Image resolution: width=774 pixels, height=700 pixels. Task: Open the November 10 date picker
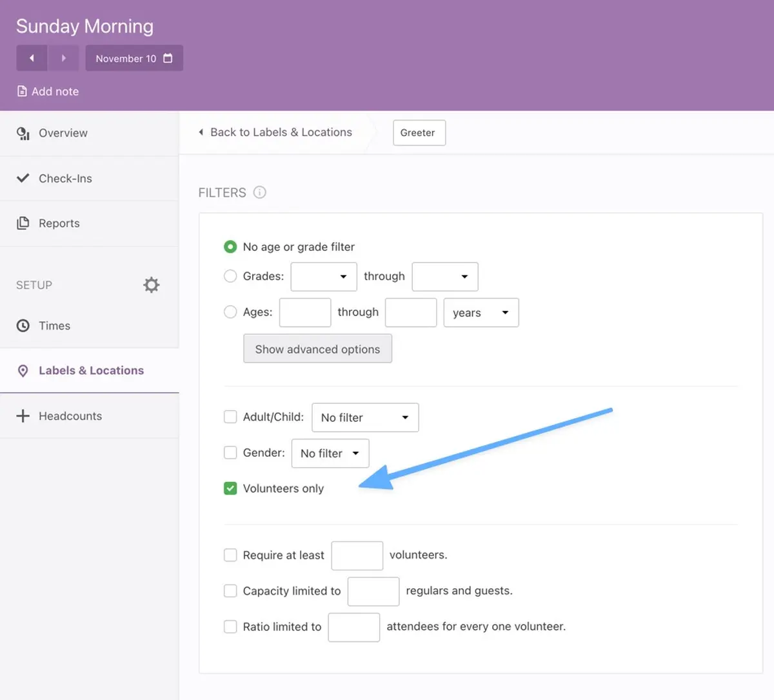coord(134,58)
